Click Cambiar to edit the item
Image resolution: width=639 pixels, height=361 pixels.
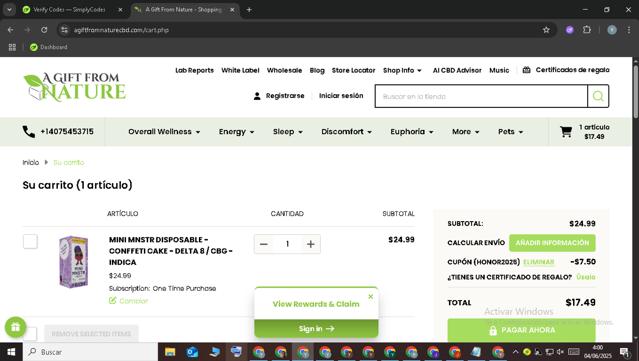[x=128, y=301]
